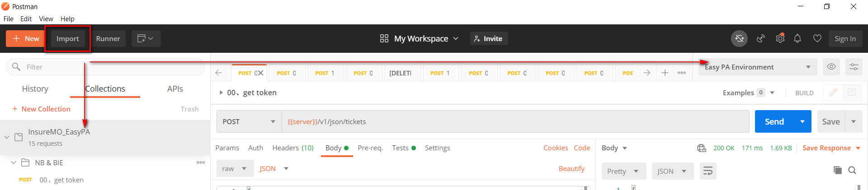Click the offline sync status icon
Image resolution: width=868 pixels, height=190 pixels.
739,39
